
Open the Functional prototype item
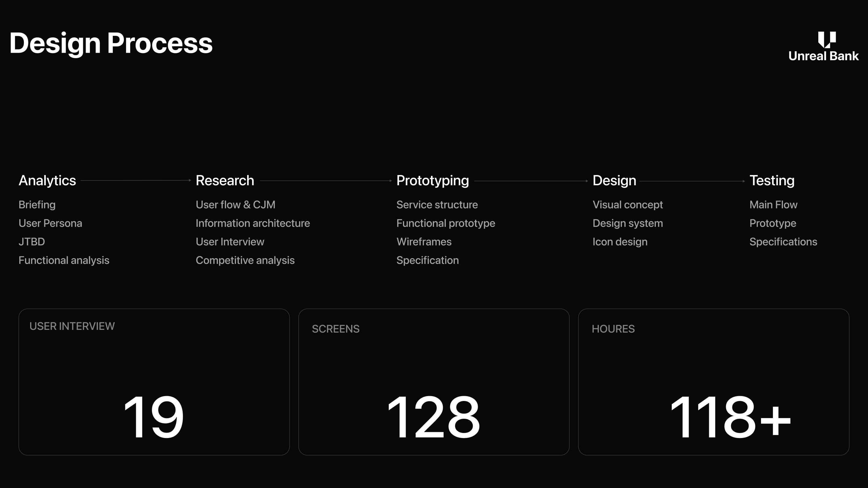pos(445,223)
